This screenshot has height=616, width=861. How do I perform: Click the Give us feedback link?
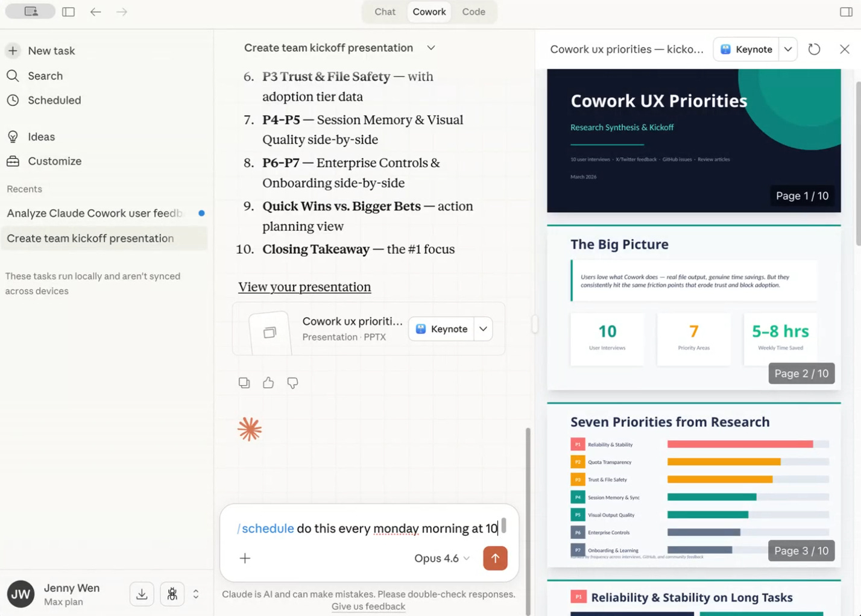click(368, 606)
